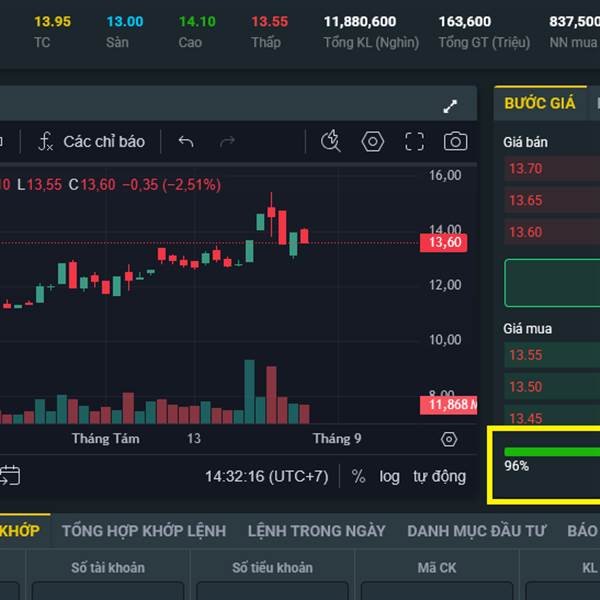The height and width of the screenshot is (600, 600).
Task: Click the quick search lightning icon
Action: pyautogui.click(x=331, y=141)
